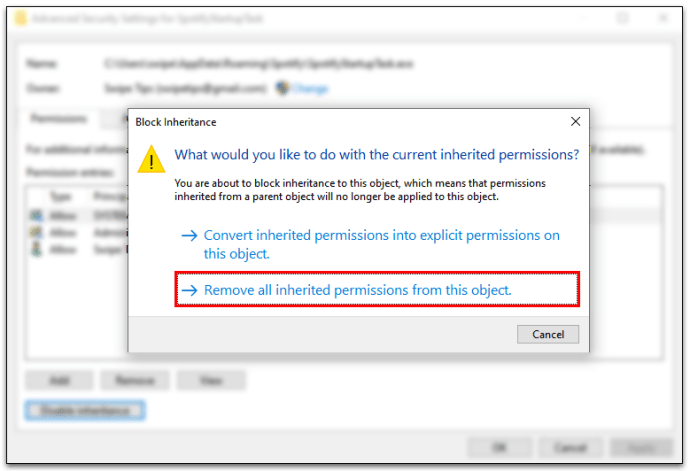Image resolution: width=690 pixels, height=471 pixels.
Task: Select the first permission entry's user group icon
Action: (x=36, y=216)
